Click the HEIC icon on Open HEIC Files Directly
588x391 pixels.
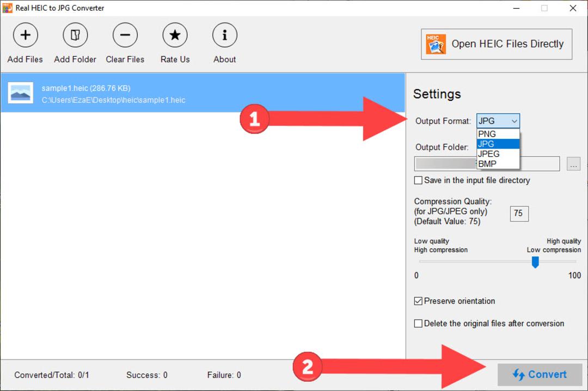coord(436,44)
